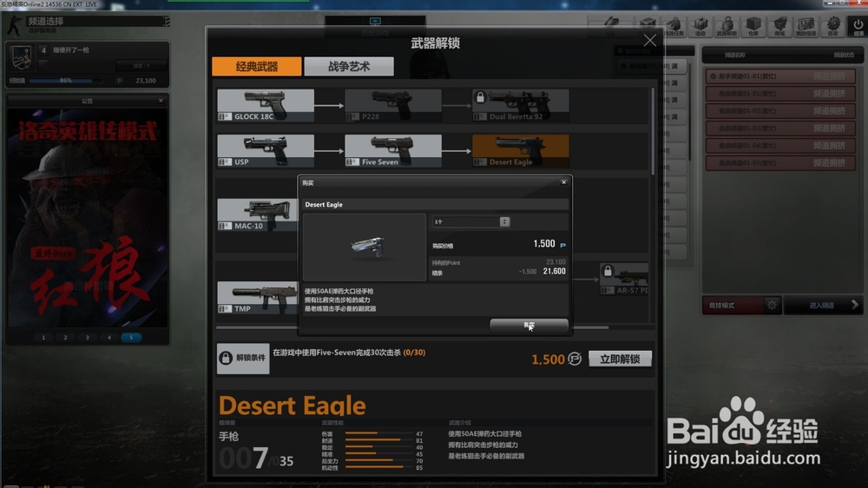Select channel 自由频道01-05
The image size is (868, 488).
(780, 163)
